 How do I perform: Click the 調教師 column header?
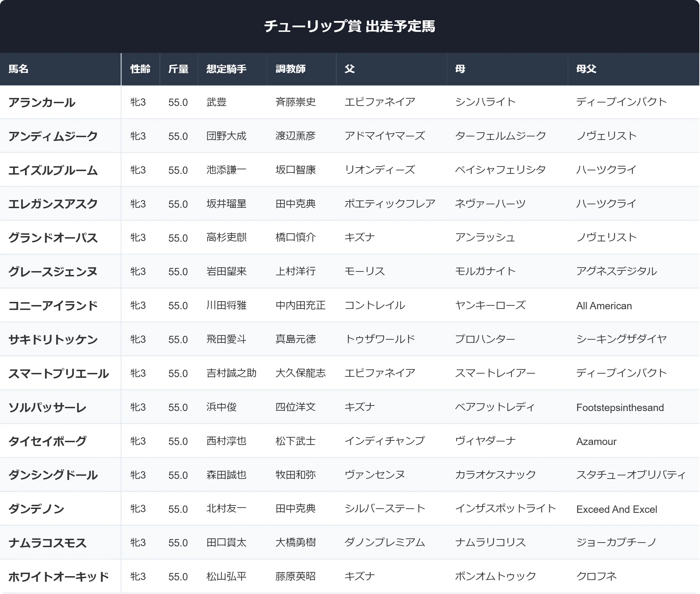pos(301,69)
